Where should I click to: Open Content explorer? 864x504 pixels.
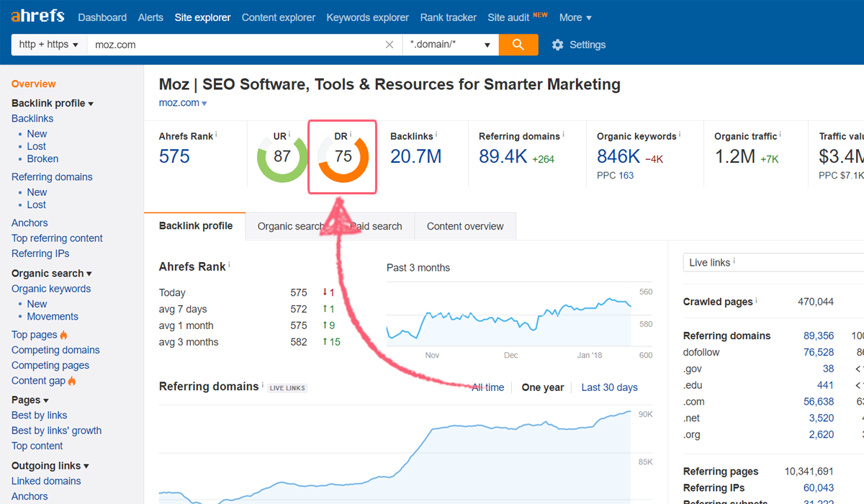coord(279,17)
